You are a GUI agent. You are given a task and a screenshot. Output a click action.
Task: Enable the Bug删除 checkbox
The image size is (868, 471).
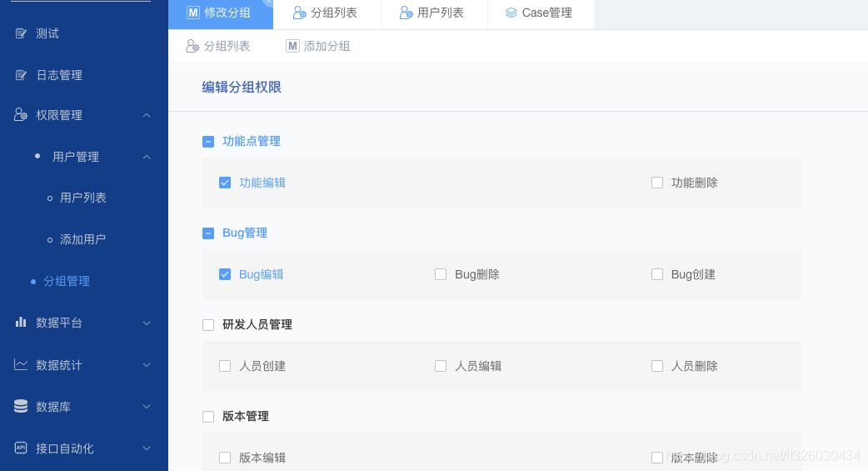(441, 274)
